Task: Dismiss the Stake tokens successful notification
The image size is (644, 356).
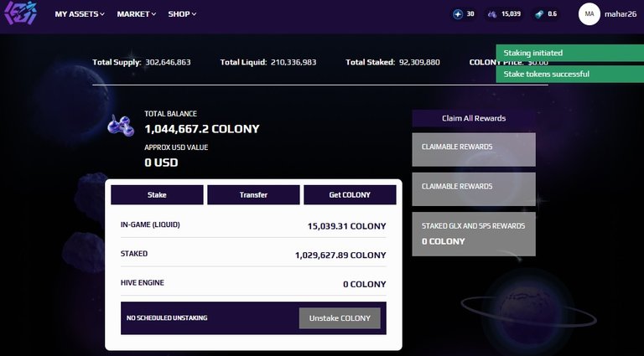Action: pyautogui.click(x=569, y=75)
